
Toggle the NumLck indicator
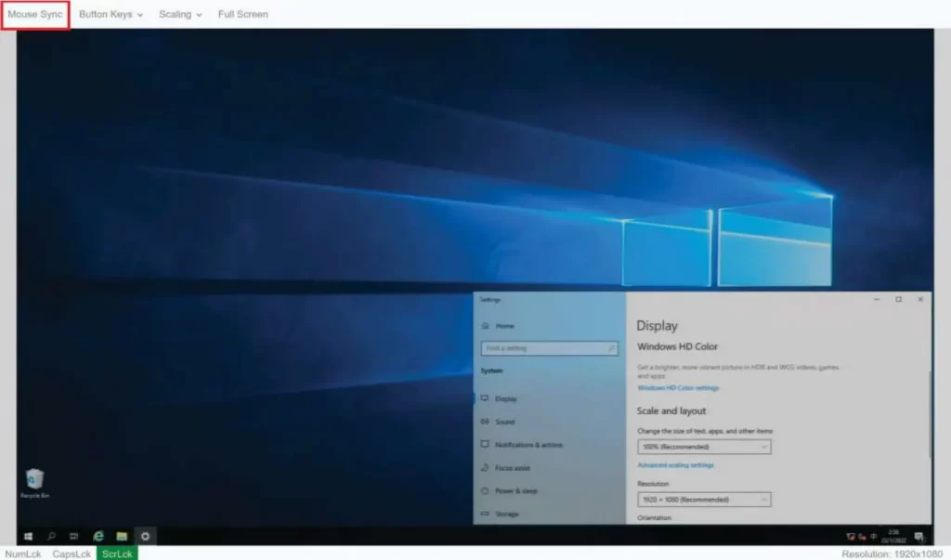(23, 553)
